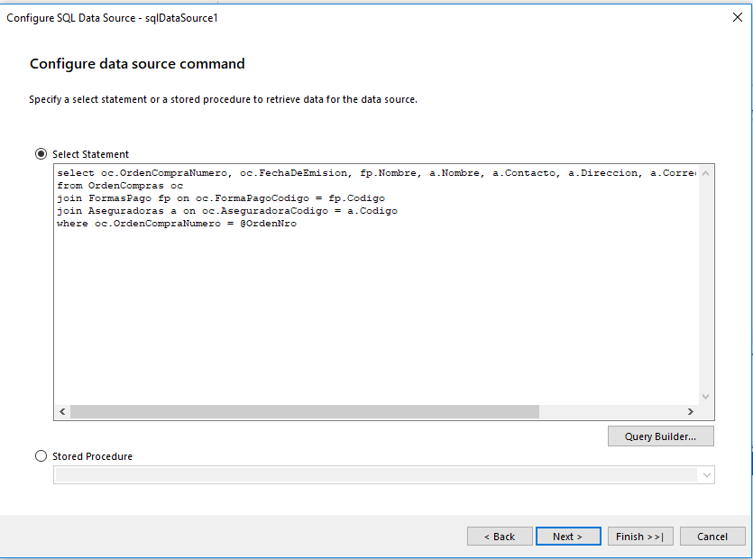Click the "join FormasPago fp" line
The image size is (753, 560).
(x=220, y=197)
